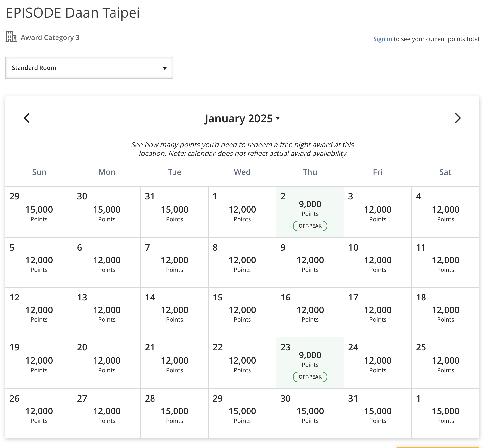Select January 7 date cell

click(174, 262)
